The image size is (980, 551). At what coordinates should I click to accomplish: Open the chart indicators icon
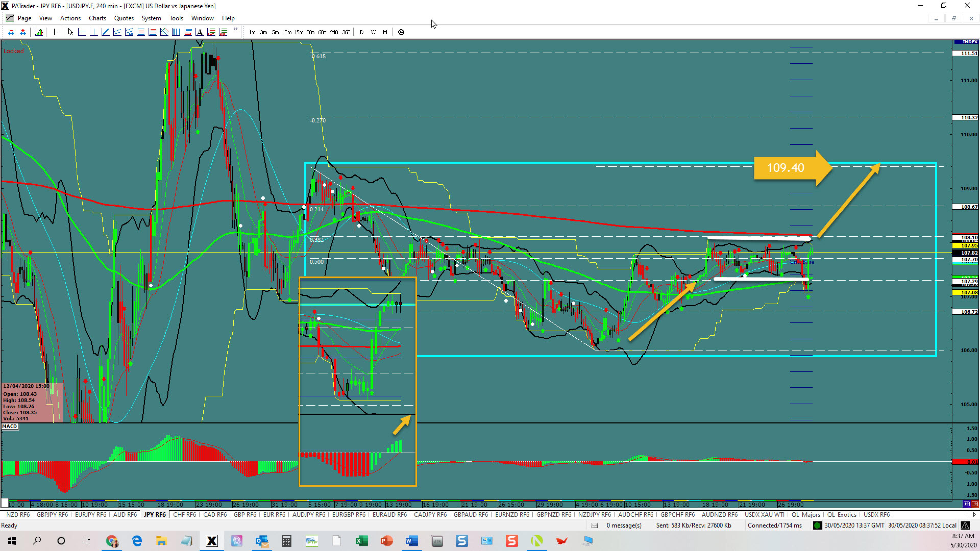pos(39,32)
